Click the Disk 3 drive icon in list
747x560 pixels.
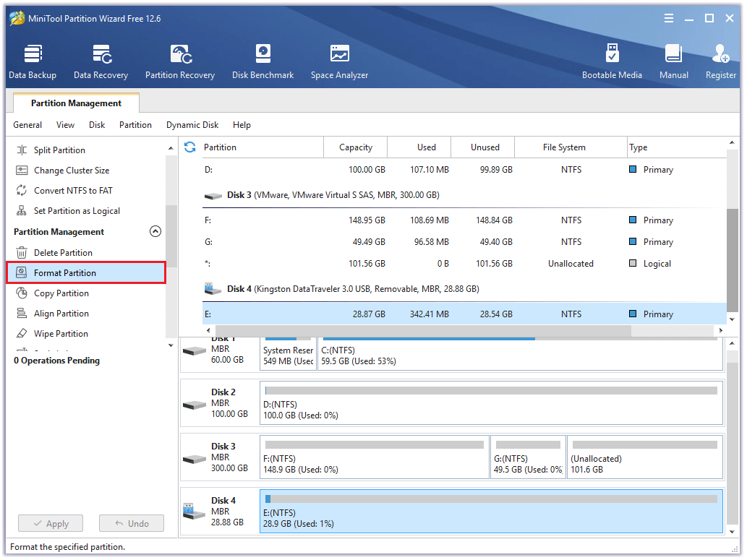[x=213, y=196]
